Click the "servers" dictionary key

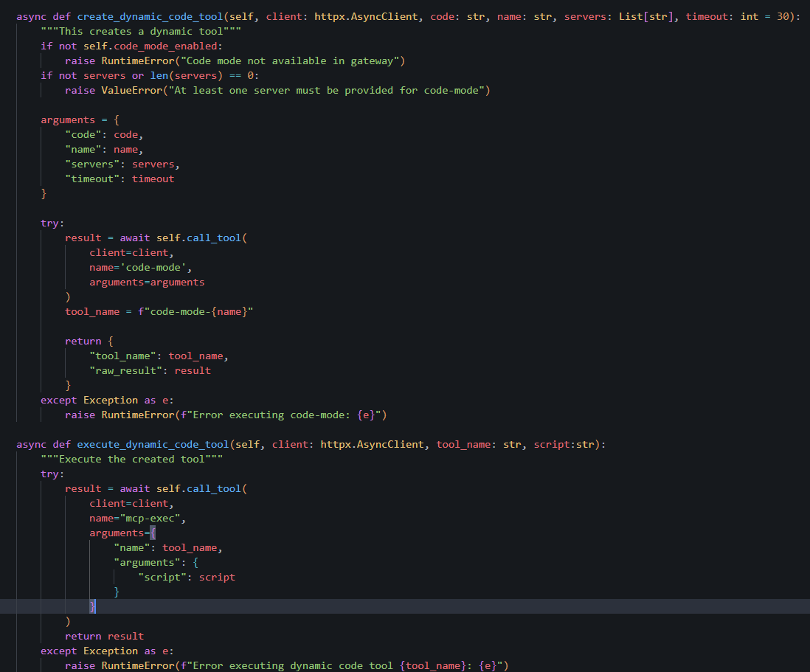click(92, 164)
